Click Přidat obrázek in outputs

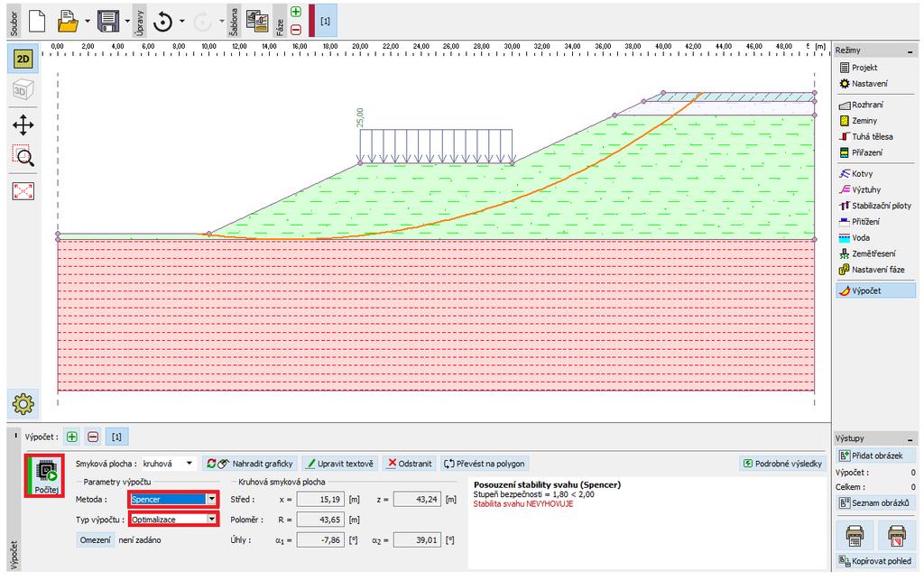[875, 456]
